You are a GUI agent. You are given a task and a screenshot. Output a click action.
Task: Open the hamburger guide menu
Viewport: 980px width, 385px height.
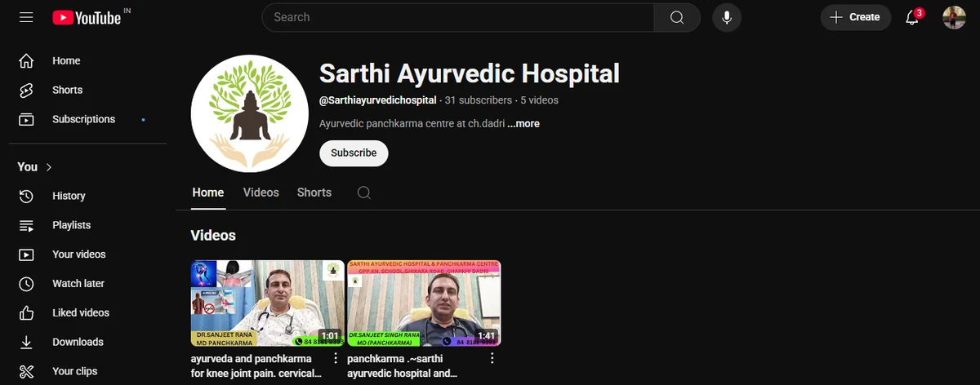click(26, 17)
